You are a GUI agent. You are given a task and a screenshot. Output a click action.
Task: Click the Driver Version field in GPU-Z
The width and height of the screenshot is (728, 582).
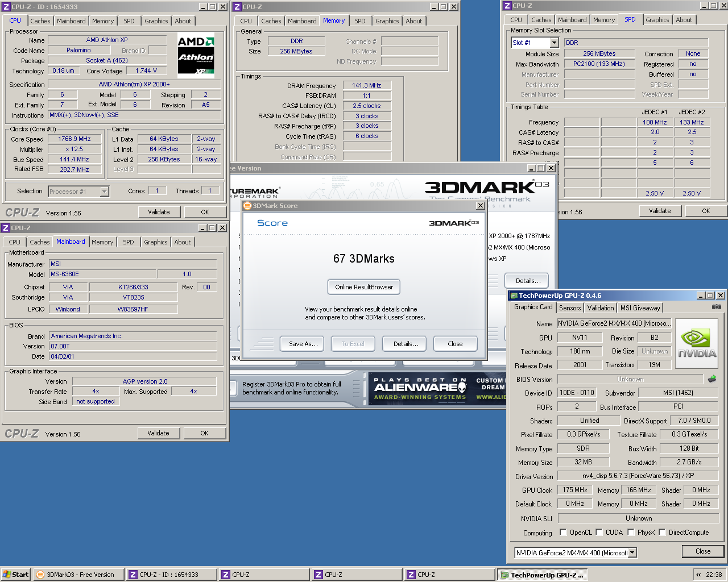coord(638,476)
